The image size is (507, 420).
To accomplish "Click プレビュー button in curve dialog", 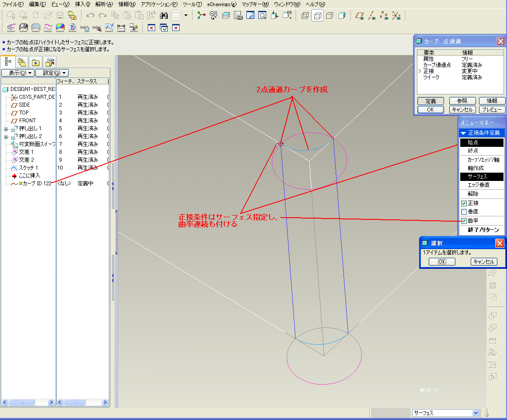I will 492,110.
